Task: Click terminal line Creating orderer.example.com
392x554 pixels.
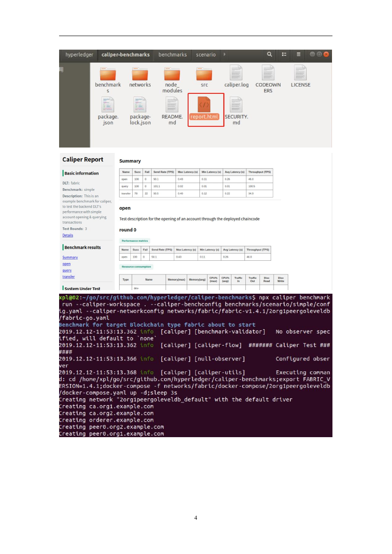Action: click(106, 420)
